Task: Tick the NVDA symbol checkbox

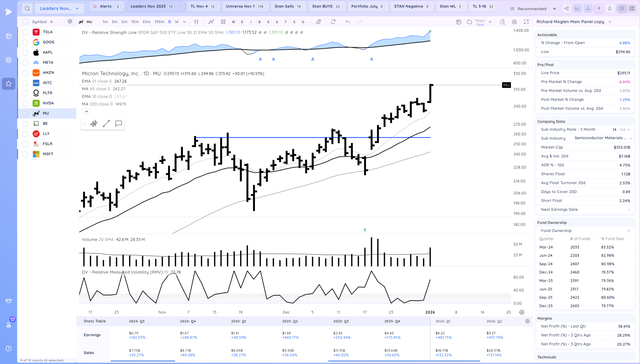Action: click(x=25, y=103)
